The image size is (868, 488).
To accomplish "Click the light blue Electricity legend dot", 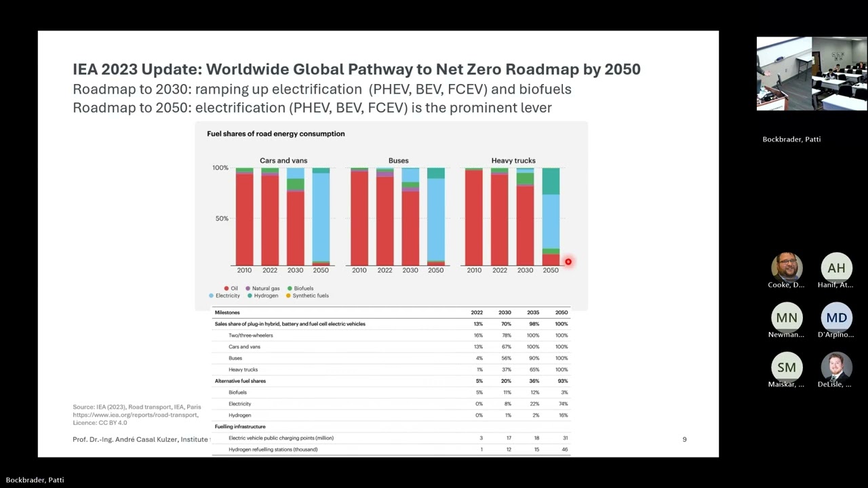I will [211, 296].
